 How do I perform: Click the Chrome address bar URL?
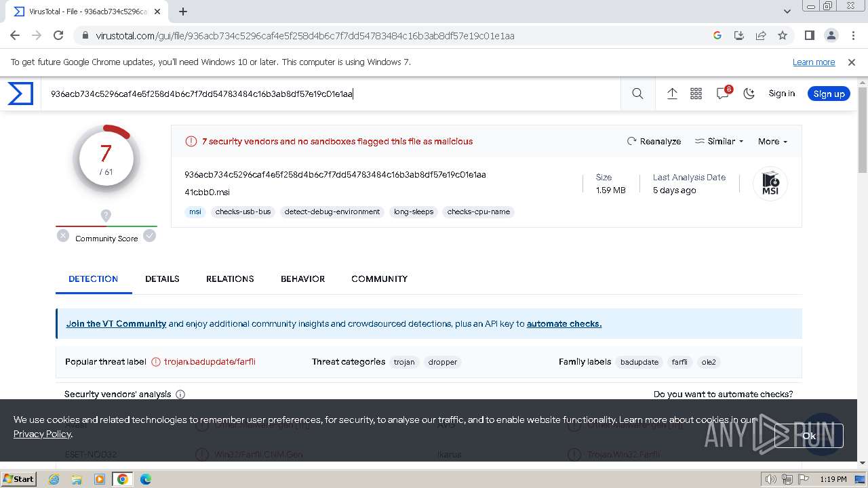(x=305, y=36)
